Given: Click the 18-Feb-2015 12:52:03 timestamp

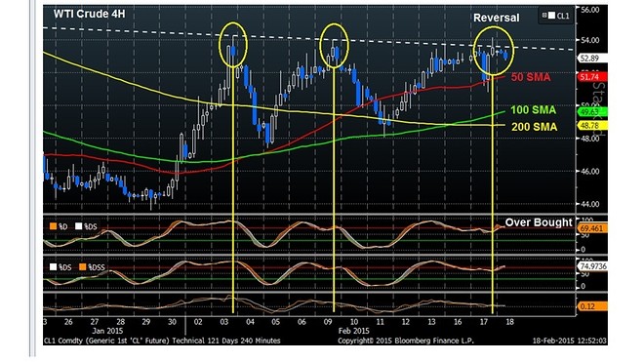Looking at the screenshot, I should point(570,341).
